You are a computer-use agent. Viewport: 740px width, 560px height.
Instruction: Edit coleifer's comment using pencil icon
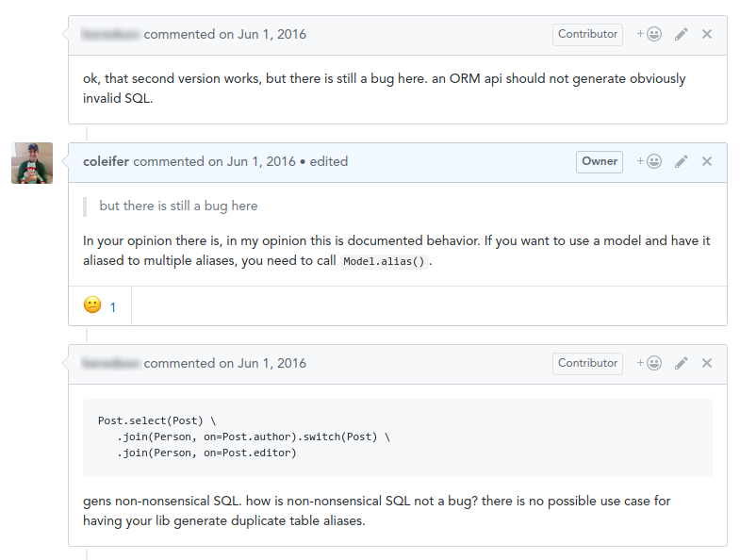tap(681, 161)
